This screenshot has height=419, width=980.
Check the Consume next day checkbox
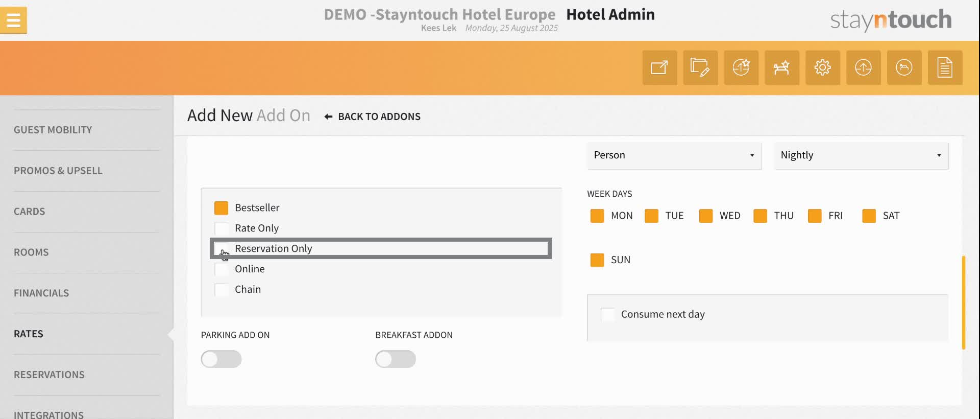click(608, 314)
